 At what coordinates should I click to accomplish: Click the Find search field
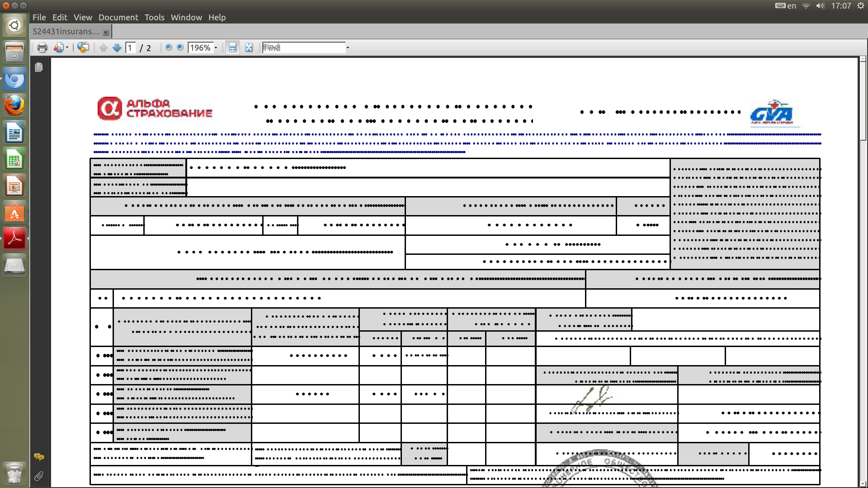pyautogui.click(x=304, y=47)
